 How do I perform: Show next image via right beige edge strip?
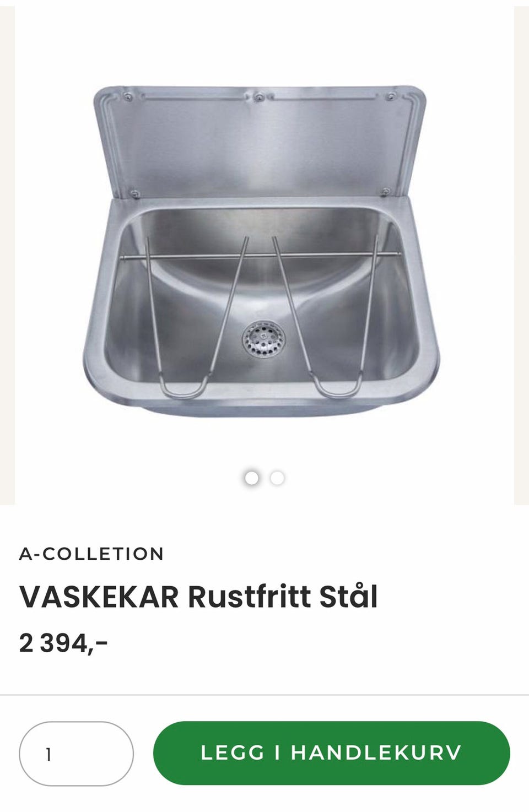coord(521,253)
